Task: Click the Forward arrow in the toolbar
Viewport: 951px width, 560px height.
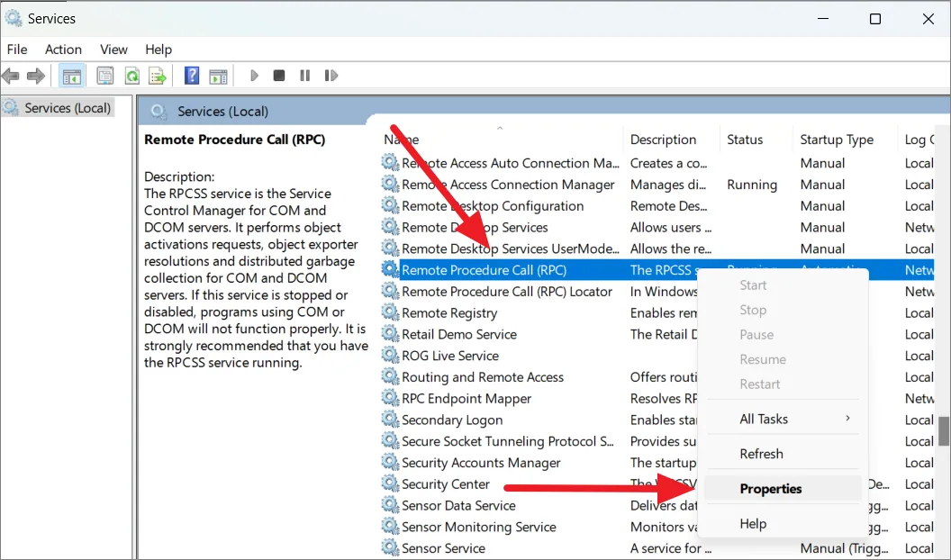Action: (36, 77)
